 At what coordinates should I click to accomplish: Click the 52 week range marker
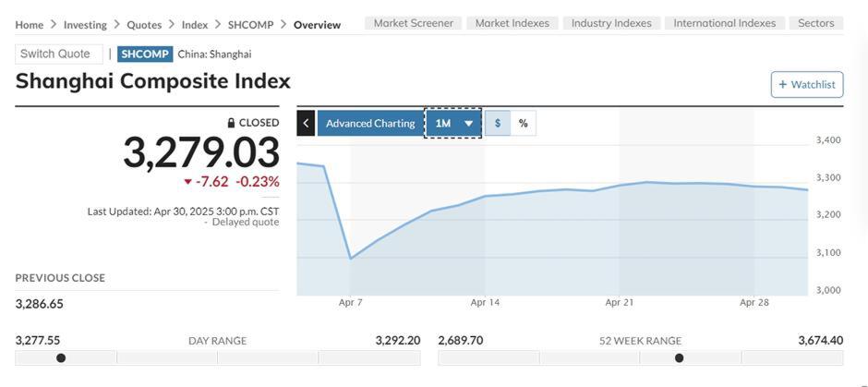click(679, 357)
